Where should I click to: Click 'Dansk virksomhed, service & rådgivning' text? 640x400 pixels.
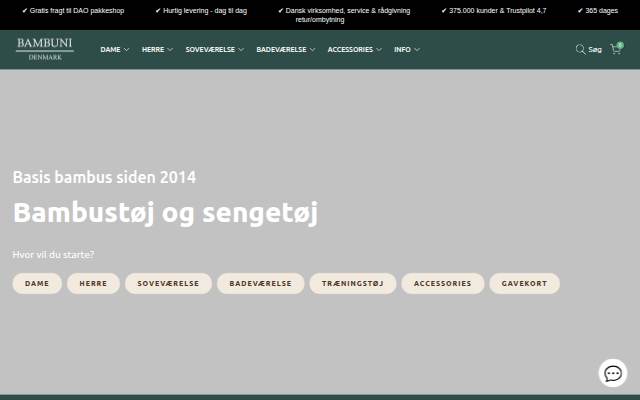point(344,11)
